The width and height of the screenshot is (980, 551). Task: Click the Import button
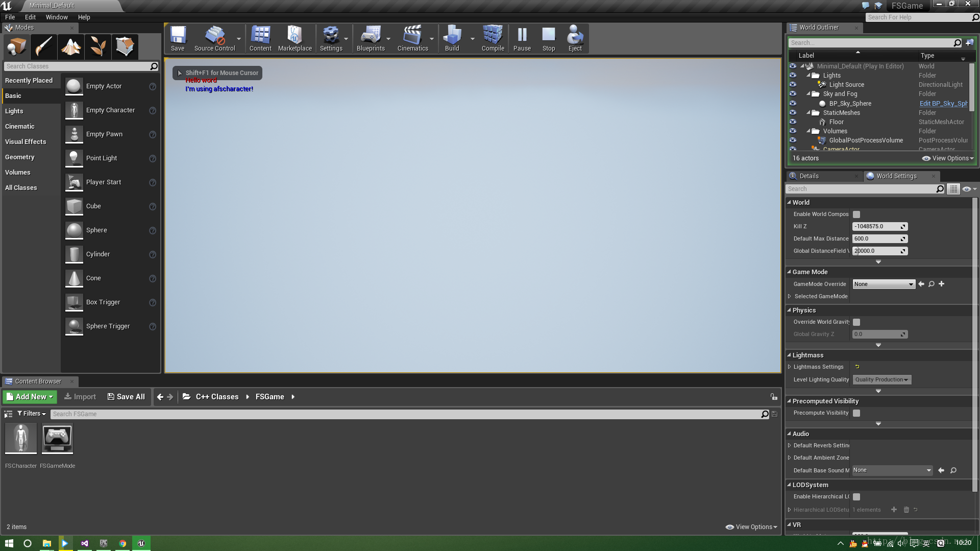[80, 397]
